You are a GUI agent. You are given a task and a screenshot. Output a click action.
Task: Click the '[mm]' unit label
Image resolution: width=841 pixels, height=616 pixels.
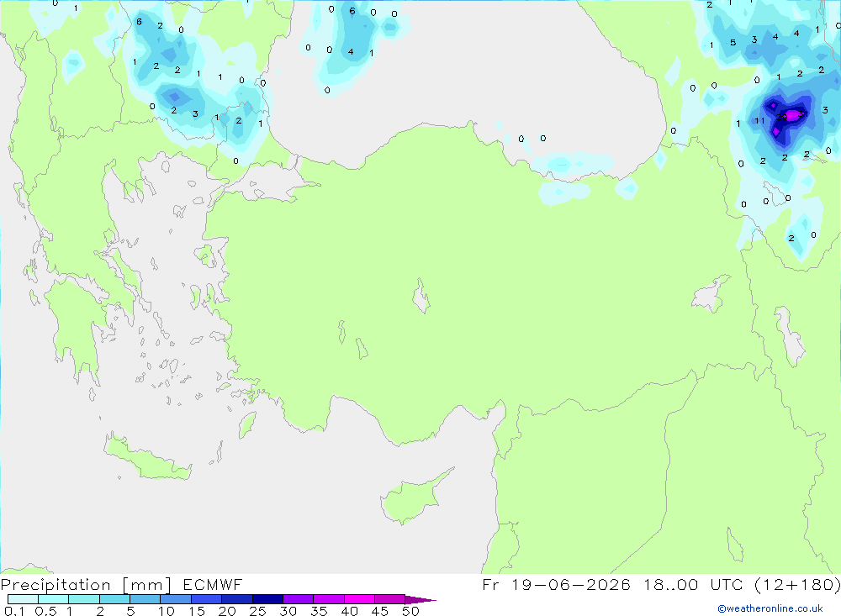tap(147, 585)
